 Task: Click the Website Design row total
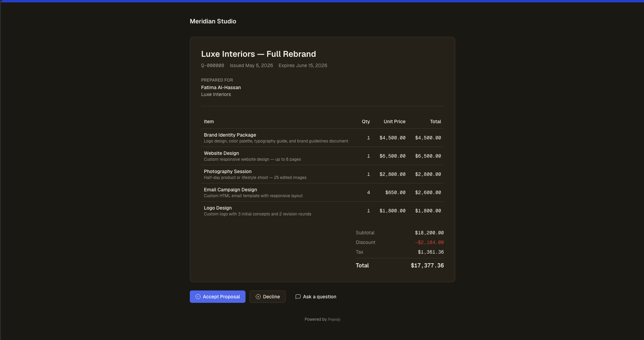click(428, 156)
